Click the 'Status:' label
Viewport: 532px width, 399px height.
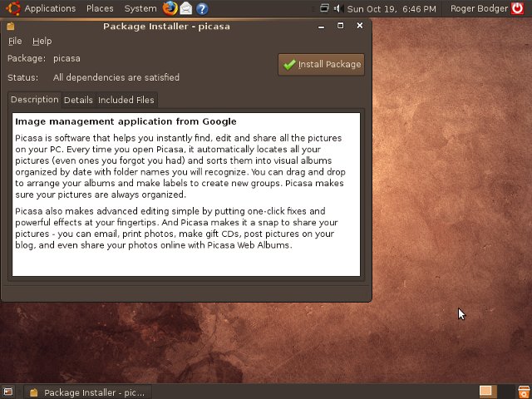[x=22, y=77]
